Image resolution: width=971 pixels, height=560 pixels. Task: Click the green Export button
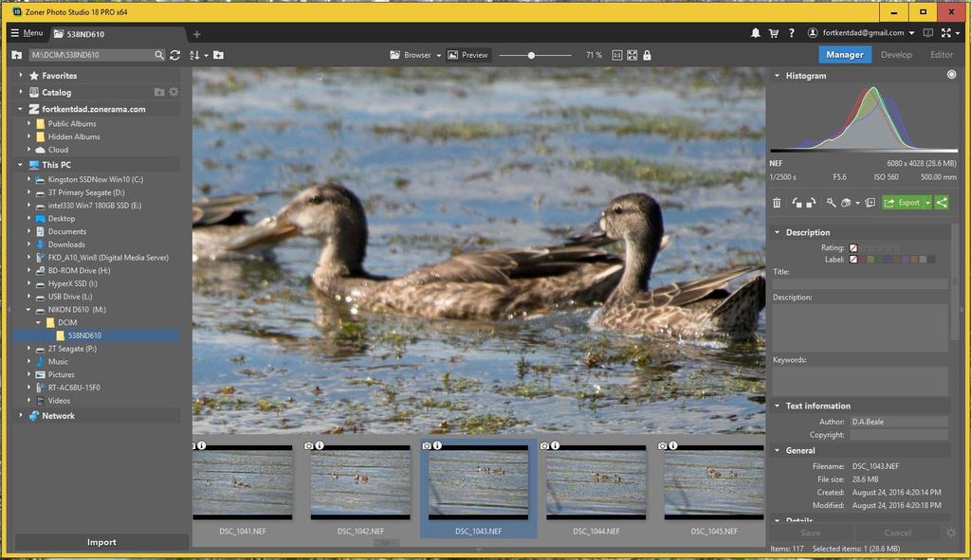coord(903,203)
